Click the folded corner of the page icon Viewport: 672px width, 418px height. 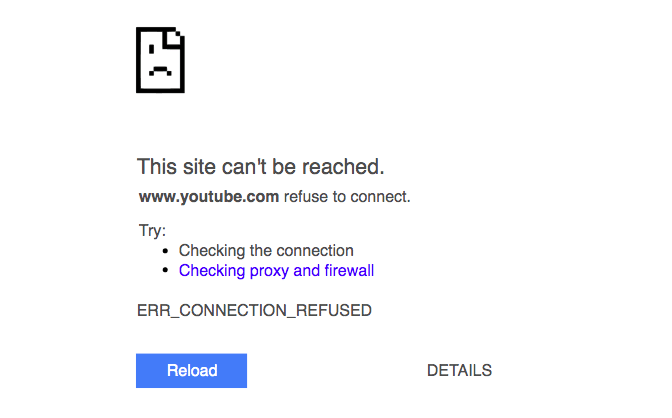coord(174,37)
